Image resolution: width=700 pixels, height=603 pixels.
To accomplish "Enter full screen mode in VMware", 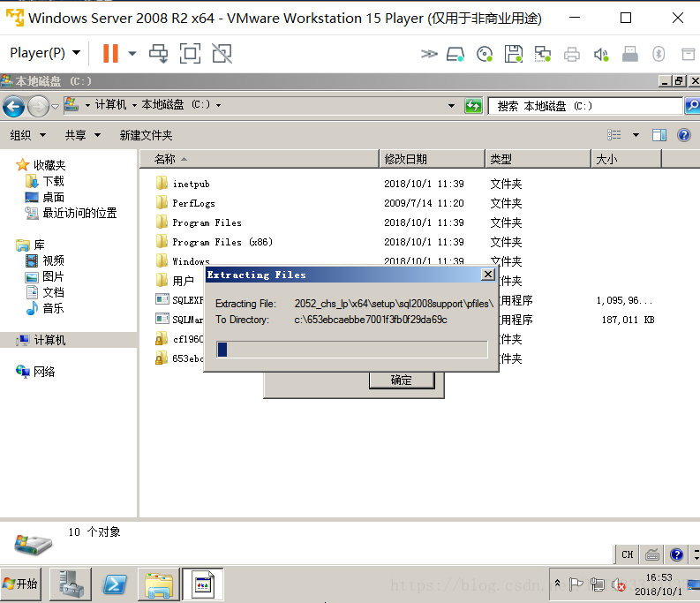I will (x=190, y=54).
